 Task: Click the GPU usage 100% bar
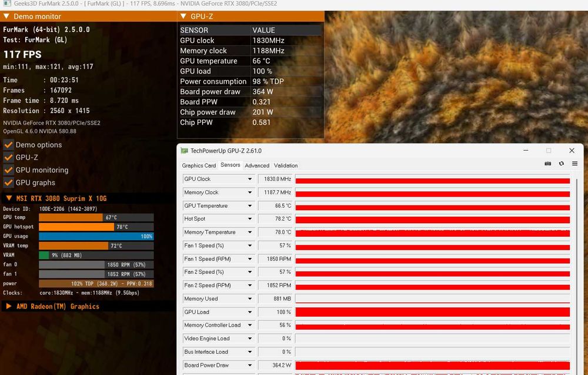[96, 236]
